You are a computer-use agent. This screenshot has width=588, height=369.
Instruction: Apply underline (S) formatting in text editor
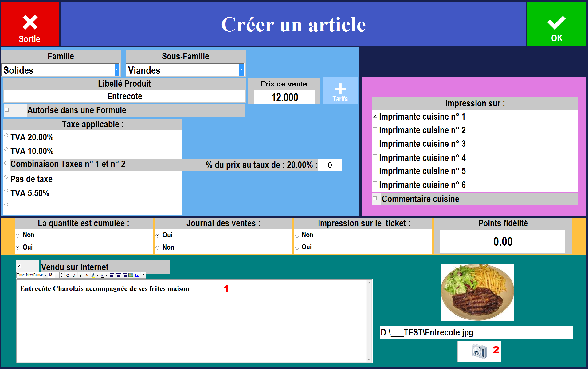(80, 275)
